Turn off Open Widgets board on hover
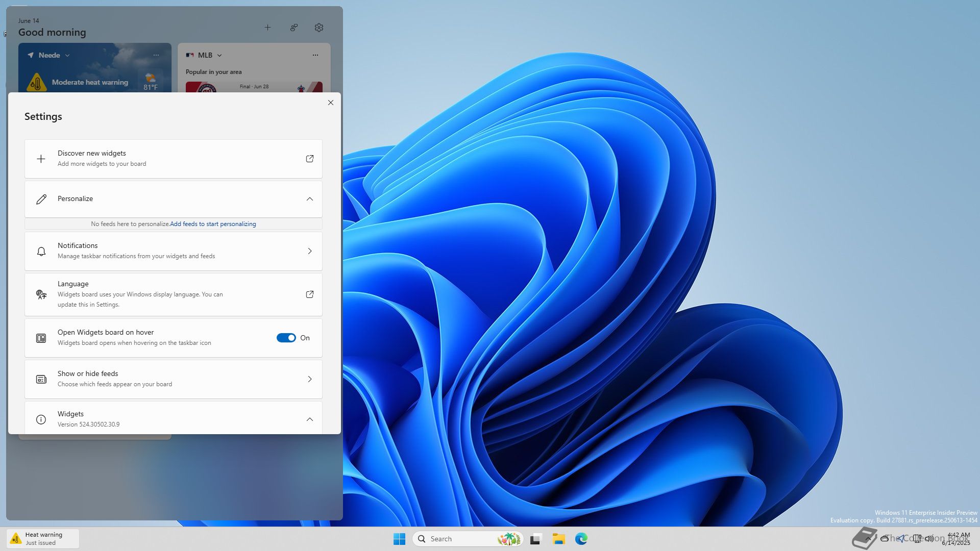Viewport: 980px width, 551px height. click(x=286, y=338)
